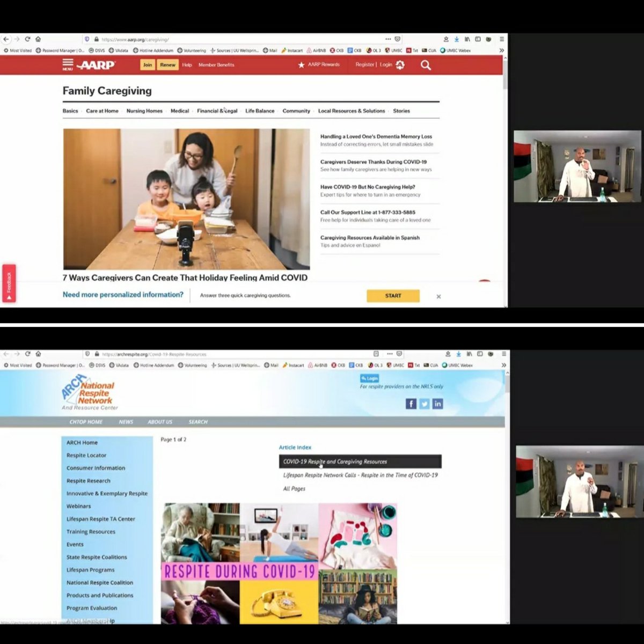Viewport: 644px width, 644px height.
Task: Click the AARP page vertical scrollbar
Action: pos(505,75)
